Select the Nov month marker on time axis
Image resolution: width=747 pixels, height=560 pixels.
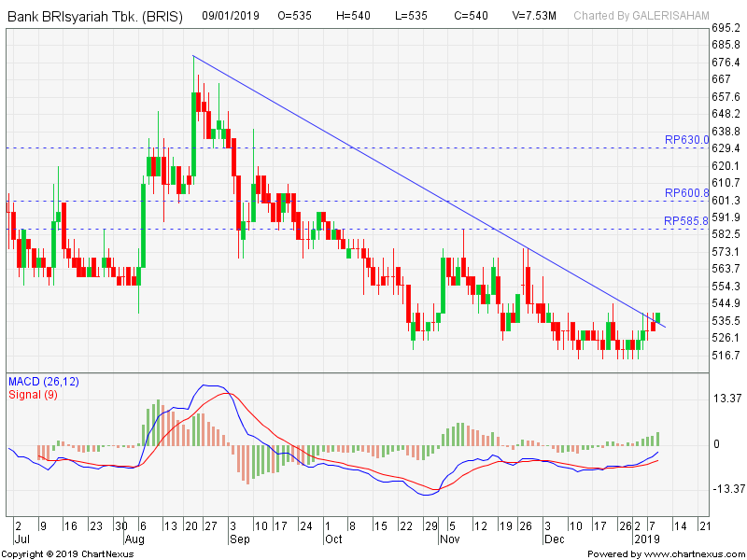[x=449, y=539]
